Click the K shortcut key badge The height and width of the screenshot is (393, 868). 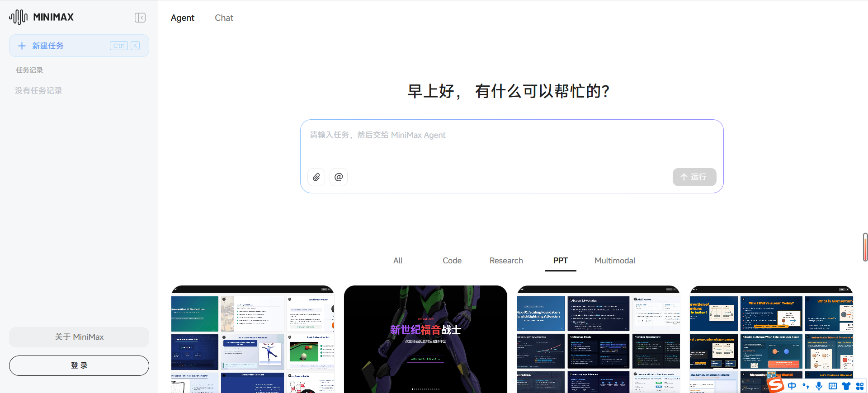[x=135, y=46]
